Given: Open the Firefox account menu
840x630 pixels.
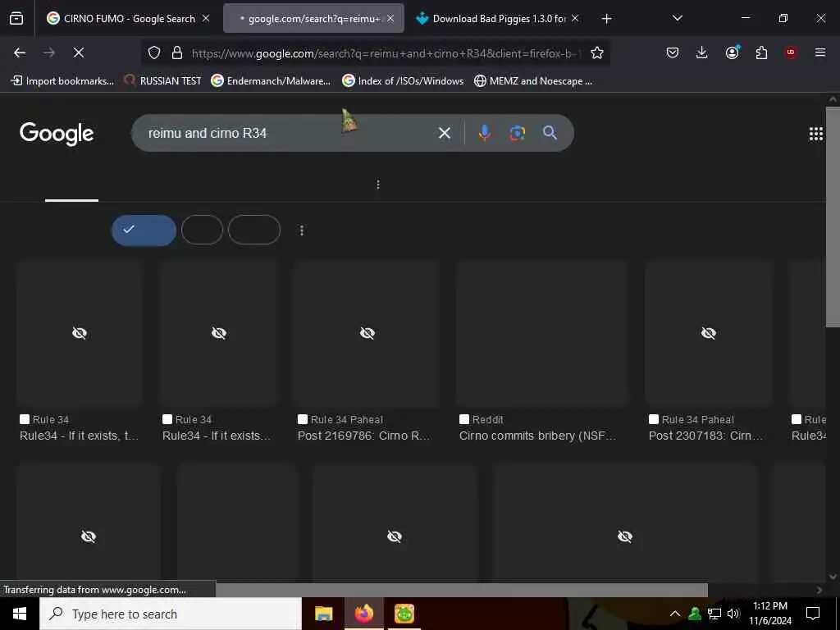Looking at the screenshot, I should click(732, 52).
